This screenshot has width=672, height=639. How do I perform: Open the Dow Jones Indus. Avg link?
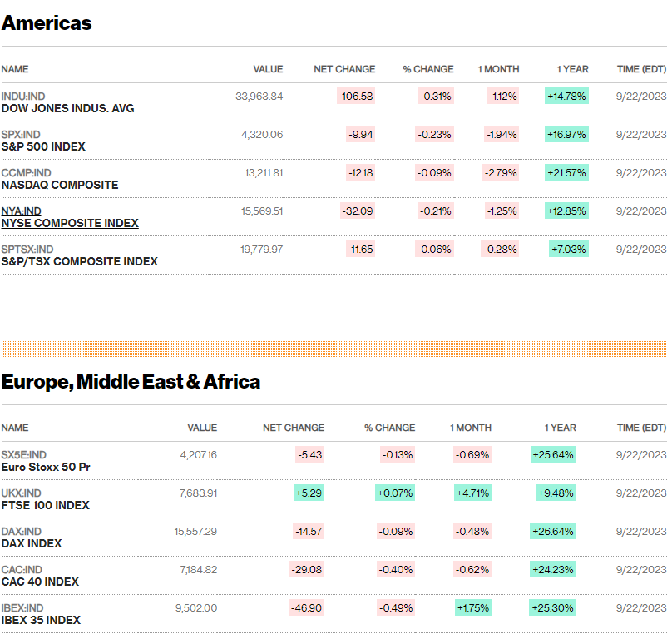[67, 108]
